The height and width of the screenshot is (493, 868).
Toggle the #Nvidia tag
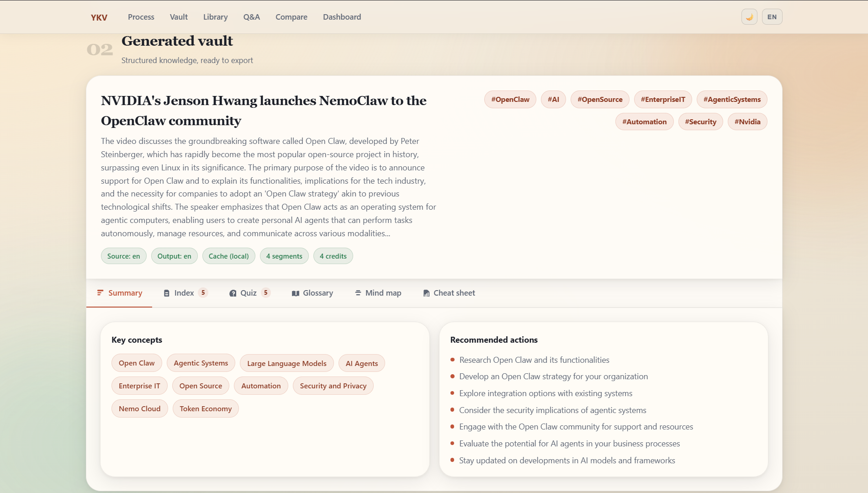747,122
